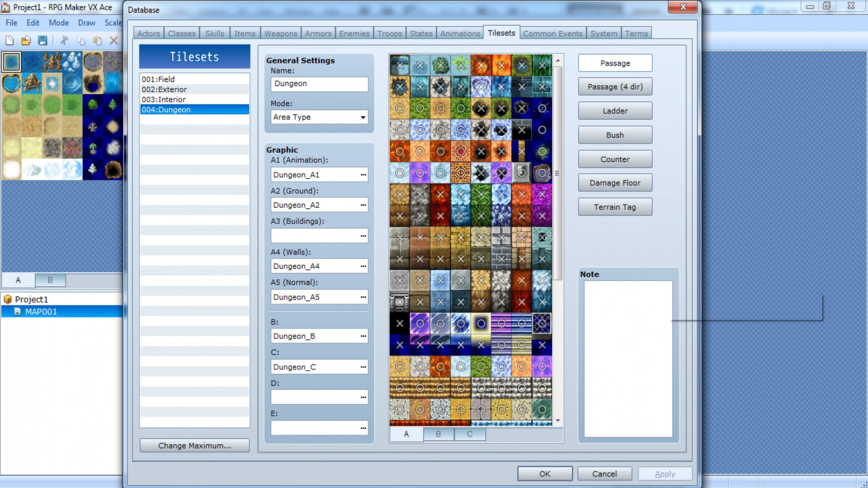Select tileset tile at row 5 col 8

click(x=542, y=151)
